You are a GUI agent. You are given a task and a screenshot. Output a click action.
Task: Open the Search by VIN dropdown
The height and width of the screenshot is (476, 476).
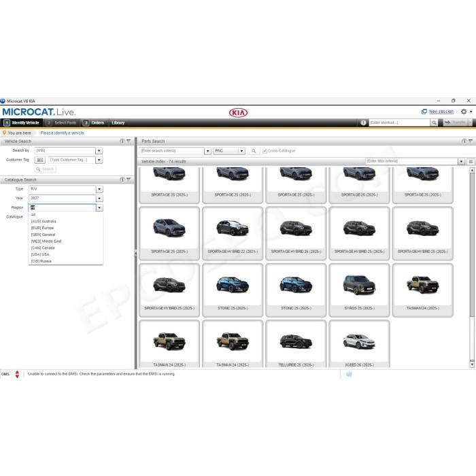[99, 150]
